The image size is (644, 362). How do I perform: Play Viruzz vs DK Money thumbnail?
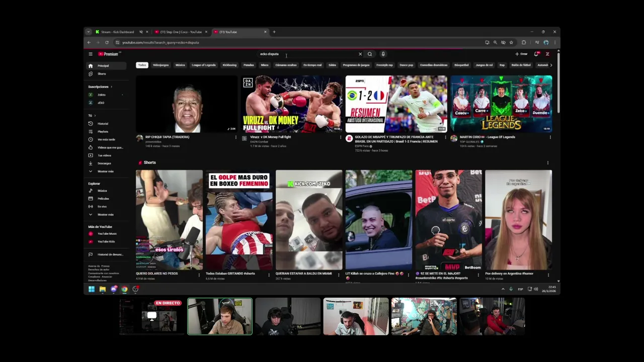[x=291, y=104]
